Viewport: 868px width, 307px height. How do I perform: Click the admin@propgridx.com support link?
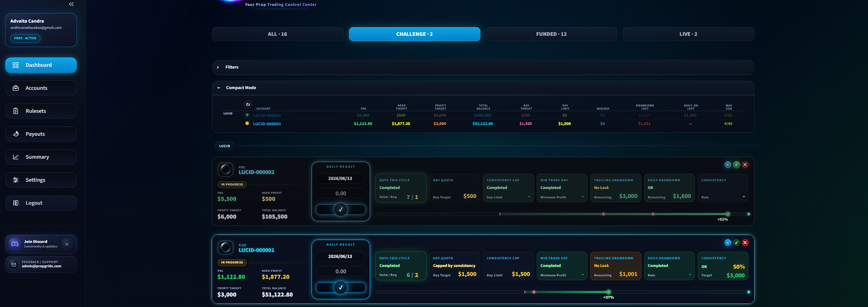click(41, 266)
